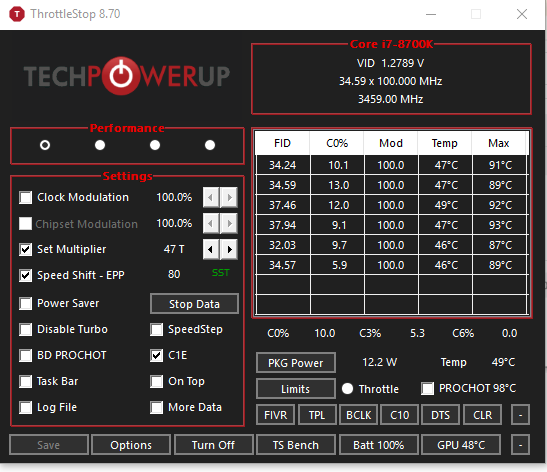Toggle the BD PROCHOT checkbox
This screenshot has height=472, width=547.
tap(25, 355)
